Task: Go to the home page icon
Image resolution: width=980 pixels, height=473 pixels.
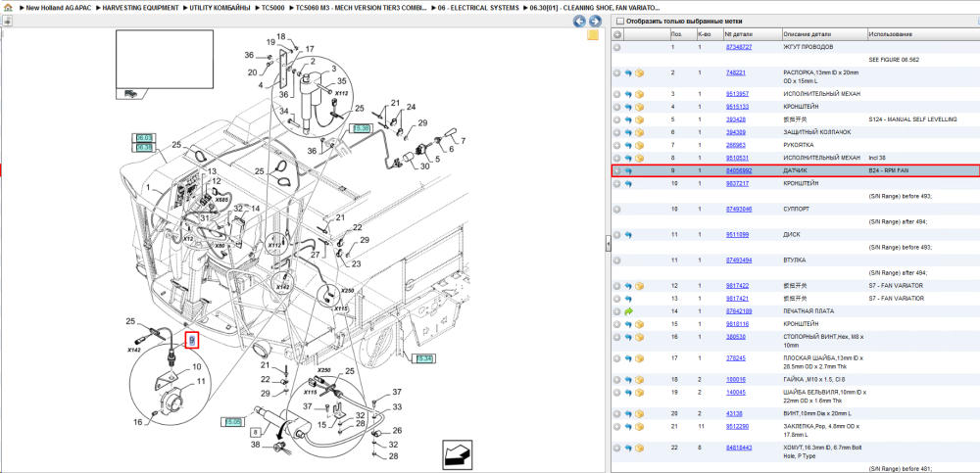Action: click(8, 8)
